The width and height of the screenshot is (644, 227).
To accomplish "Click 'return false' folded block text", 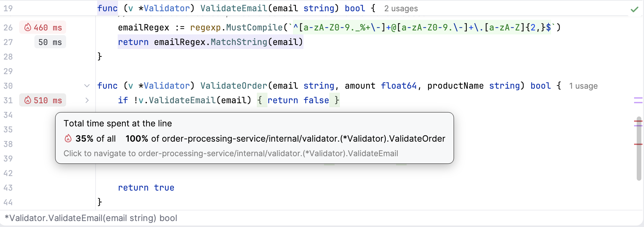I will pos(298,100).
